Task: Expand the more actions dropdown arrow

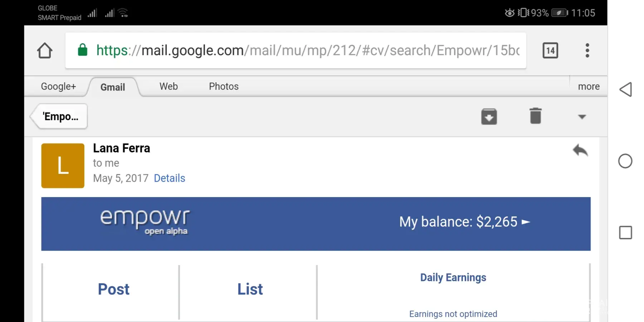Action: click(x=582, y=117)
